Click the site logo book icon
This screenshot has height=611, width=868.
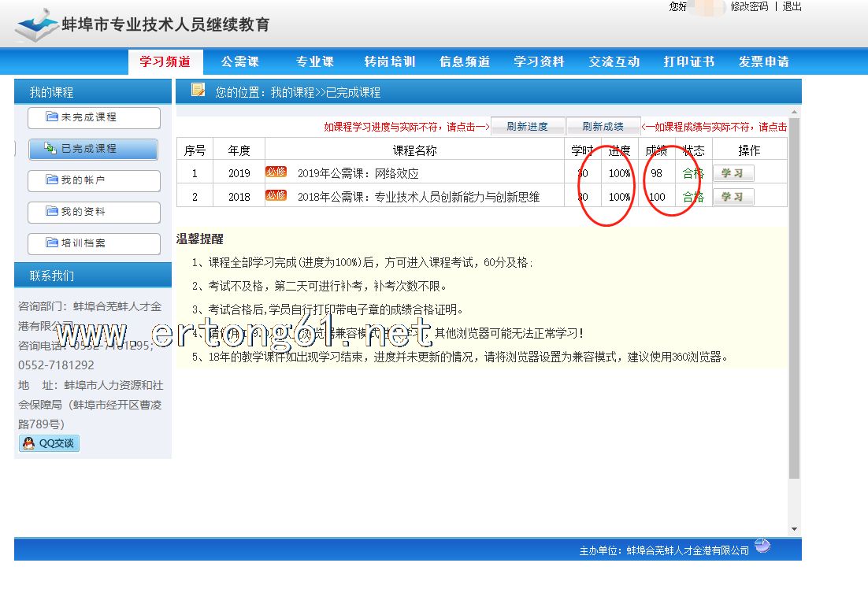[36, 26]
